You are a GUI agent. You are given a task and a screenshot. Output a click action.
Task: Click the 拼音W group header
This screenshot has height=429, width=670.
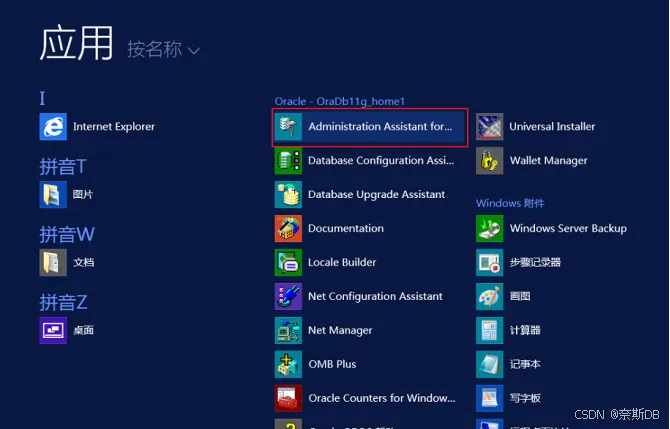67,234
